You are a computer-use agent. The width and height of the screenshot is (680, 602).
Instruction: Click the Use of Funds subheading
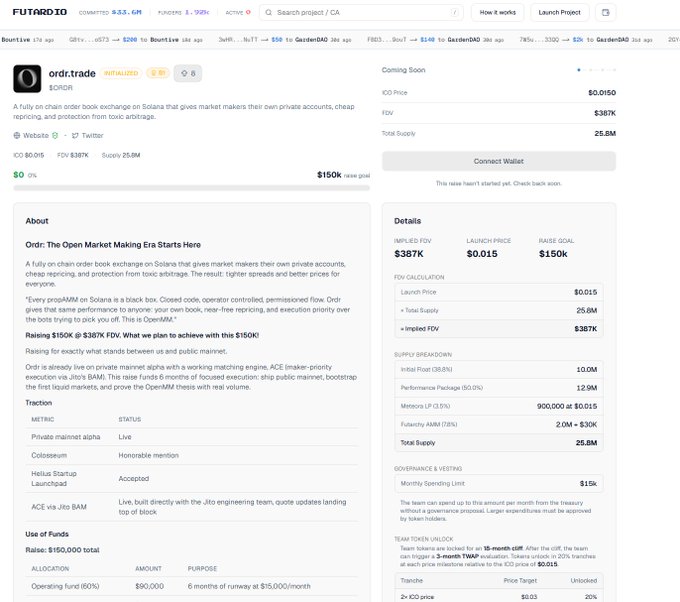pos(47,534)
